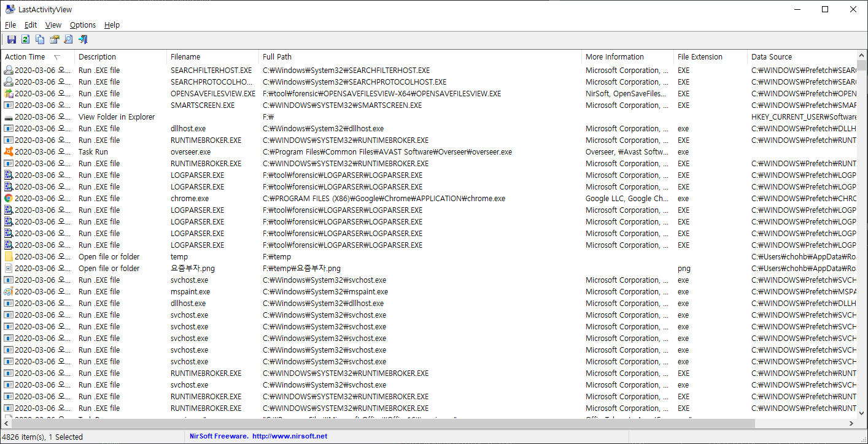Click the 4826 item(s), 1 Selected status text
This screenshot has width=868, height=444.
(x=43, y=437)
